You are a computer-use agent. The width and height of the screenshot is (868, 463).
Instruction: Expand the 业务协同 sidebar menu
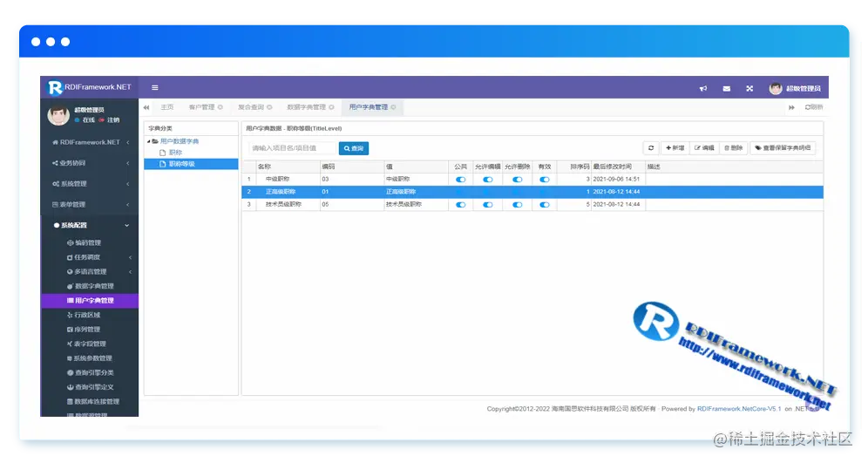coord(90,163)
